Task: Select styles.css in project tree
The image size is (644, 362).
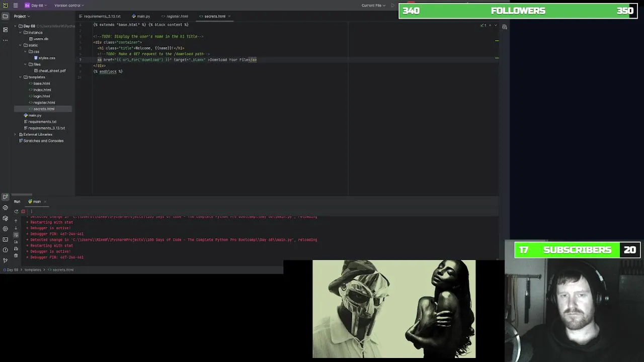Action: click(x=44, y=58)
